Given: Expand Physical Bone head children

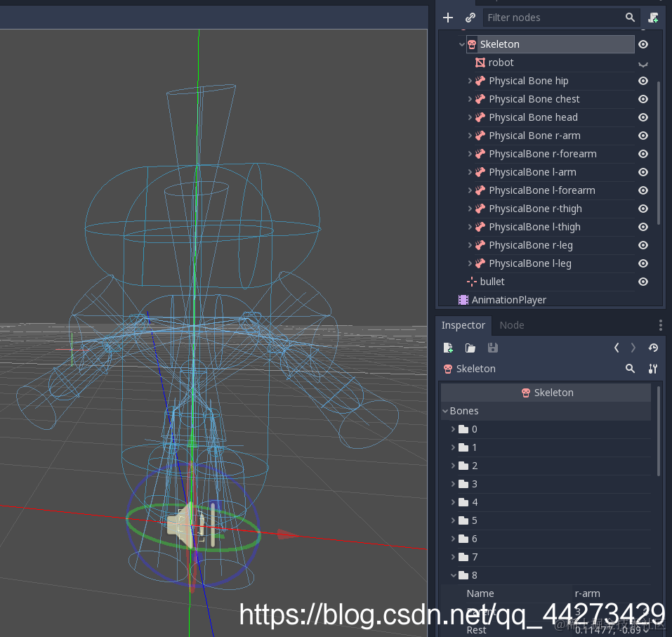Looking at the screenshot, I should click(x=470, y=117).
